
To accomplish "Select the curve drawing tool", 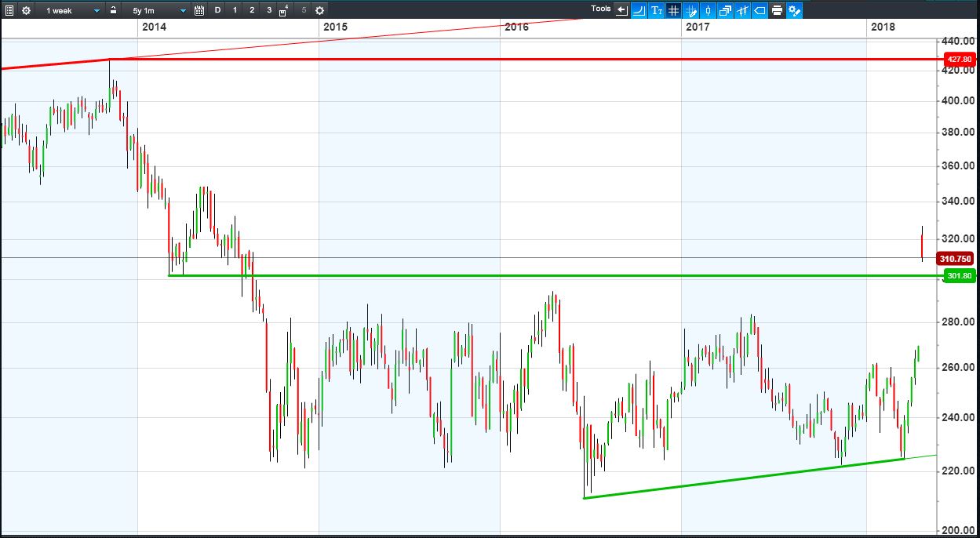I will click(x=639, y=10).
